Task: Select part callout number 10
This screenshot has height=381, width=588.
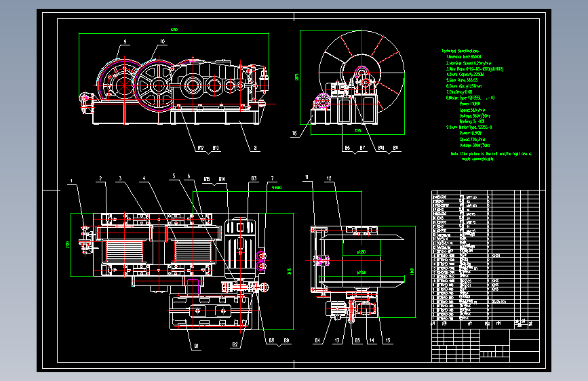Action: pos(162,41)
